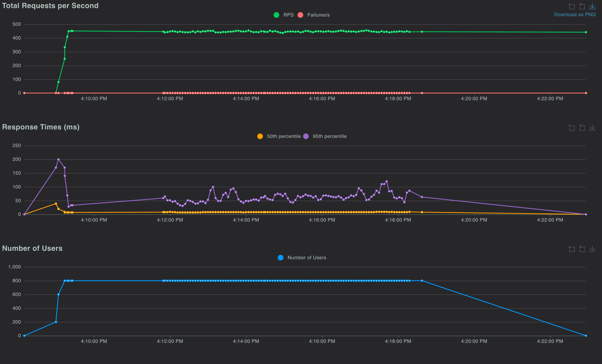Viewport: 602px width, 364px height.
Task: Click the 4:10:00 PM label under the Requests chart
Action: [x=94, y=99]
